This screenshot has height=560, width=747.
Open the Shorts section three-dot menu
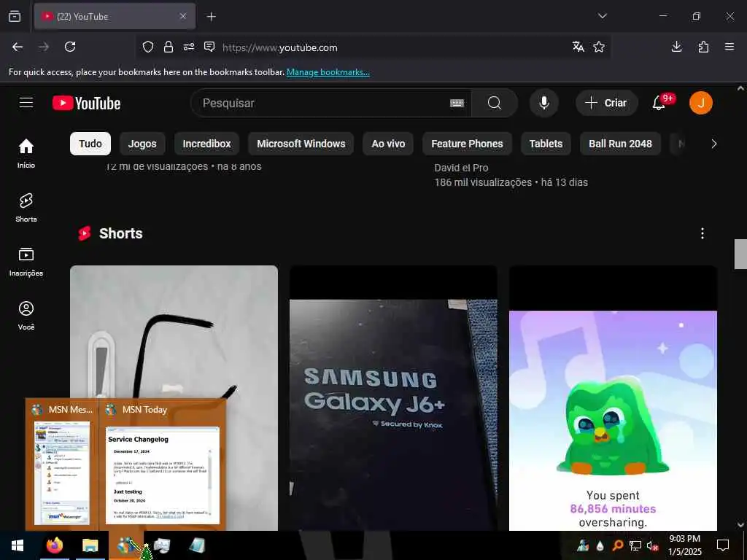click(x=703, y=233)
